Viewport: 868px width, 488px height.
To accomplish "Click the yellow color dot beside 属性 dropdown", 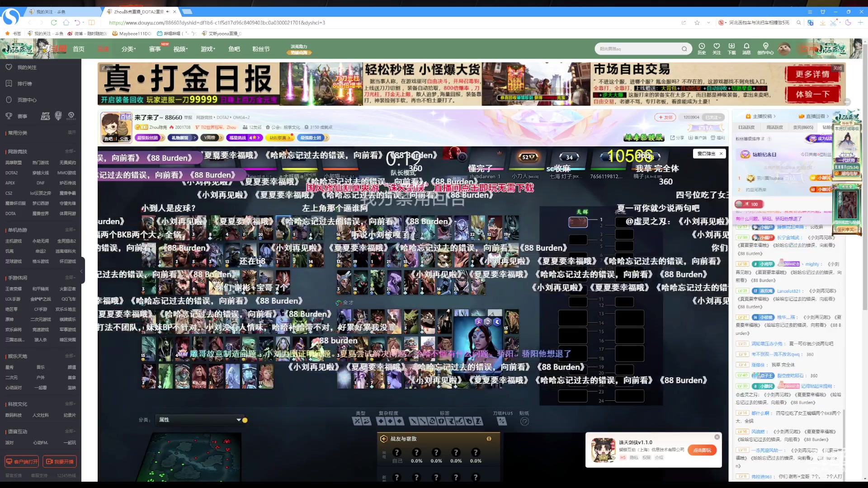I will click(x=245, y=420).
